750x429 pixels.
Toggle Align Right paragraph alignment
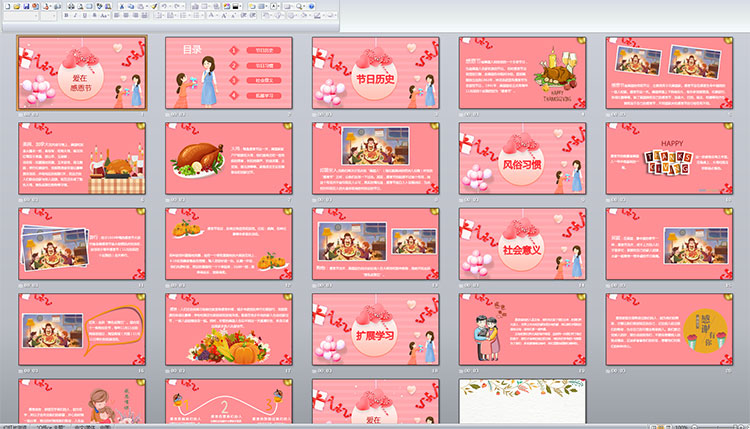tap(135, 15)
